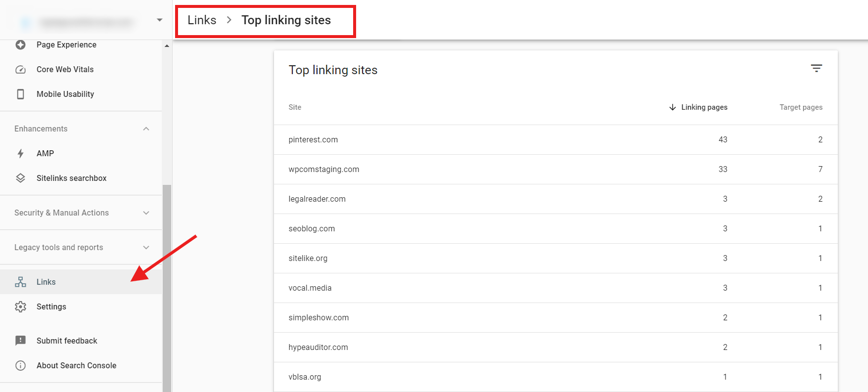
Task: Expand Security & Manual Actions section
Action: [x=146, y=213]
